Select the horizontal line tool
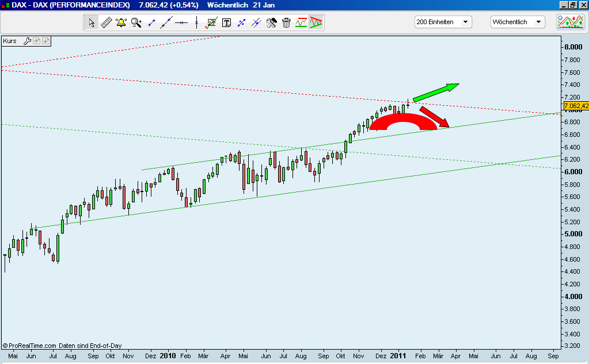 point(181,22)
